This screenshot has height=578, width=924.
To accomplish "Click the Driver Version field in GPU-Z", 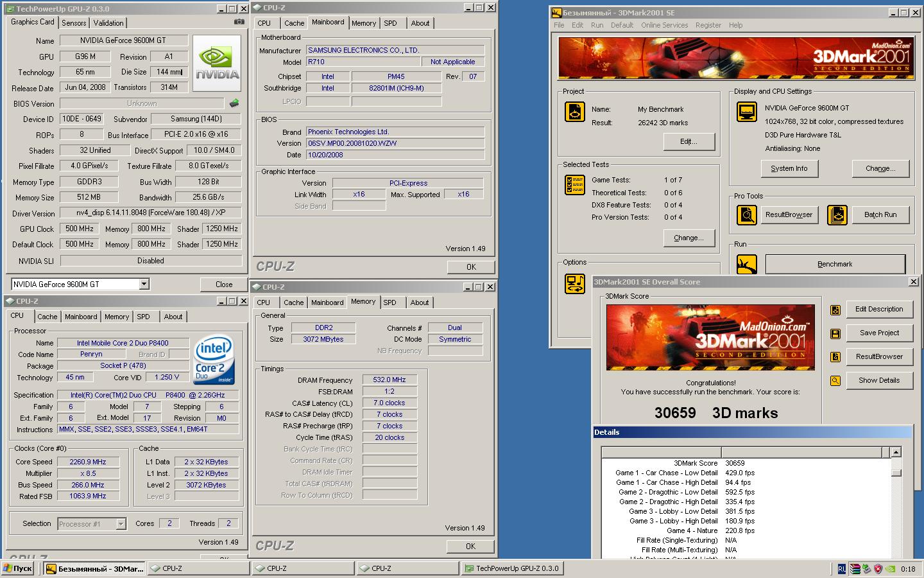I will 151,213.
